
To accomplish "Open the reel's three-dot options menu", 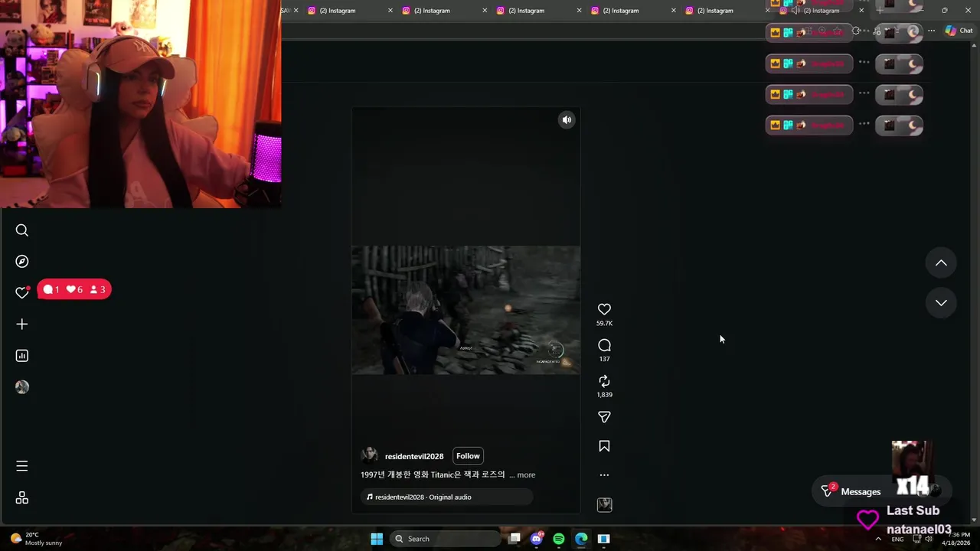I will click(x=604, y=475).
